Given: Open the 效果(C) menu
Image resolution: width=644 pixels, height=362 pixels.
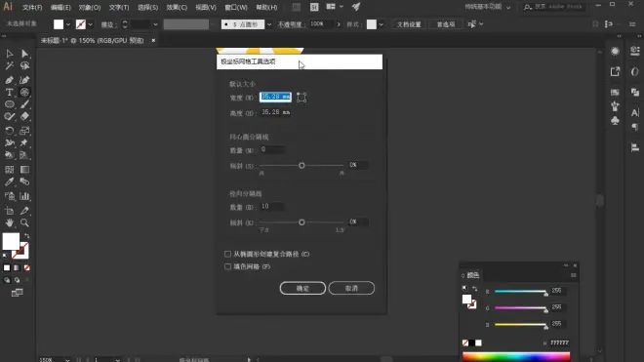Looking at the screenshot, I should (177, 8).
